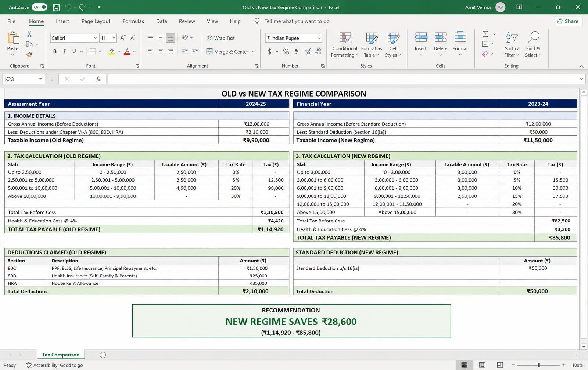Click Format as Table button
The height and width of the screenshot is (370, 588).
(x=372, y=45)
